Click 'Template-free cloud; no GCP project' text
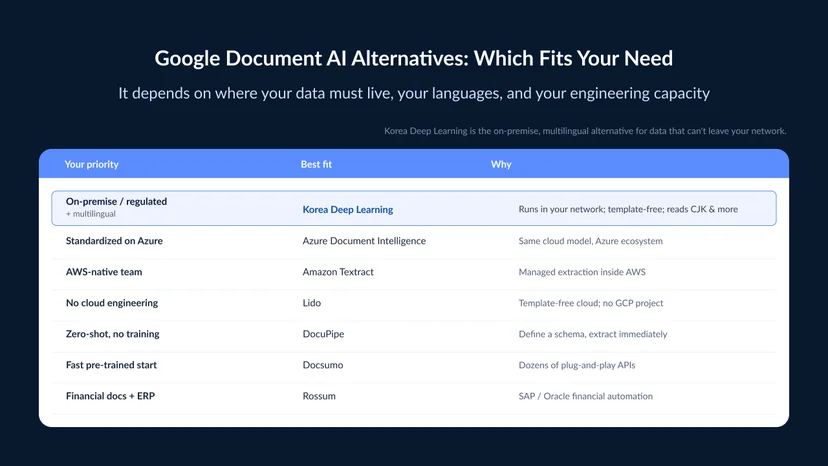Image resolution: width=828 pixels, height=466 pixels. point(590,303)
